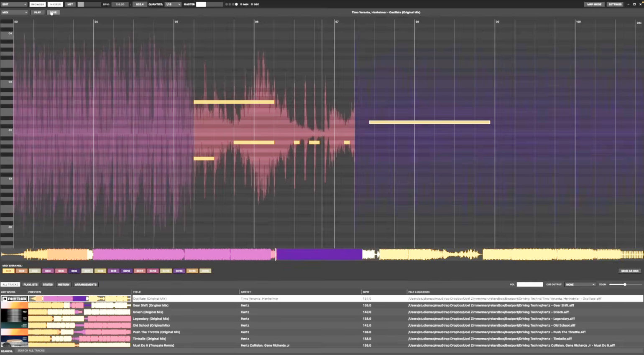The image size is (644, 355).
Task: Select the Gear Shift (Original Mix) track
Action: click(x=151, y=305)
